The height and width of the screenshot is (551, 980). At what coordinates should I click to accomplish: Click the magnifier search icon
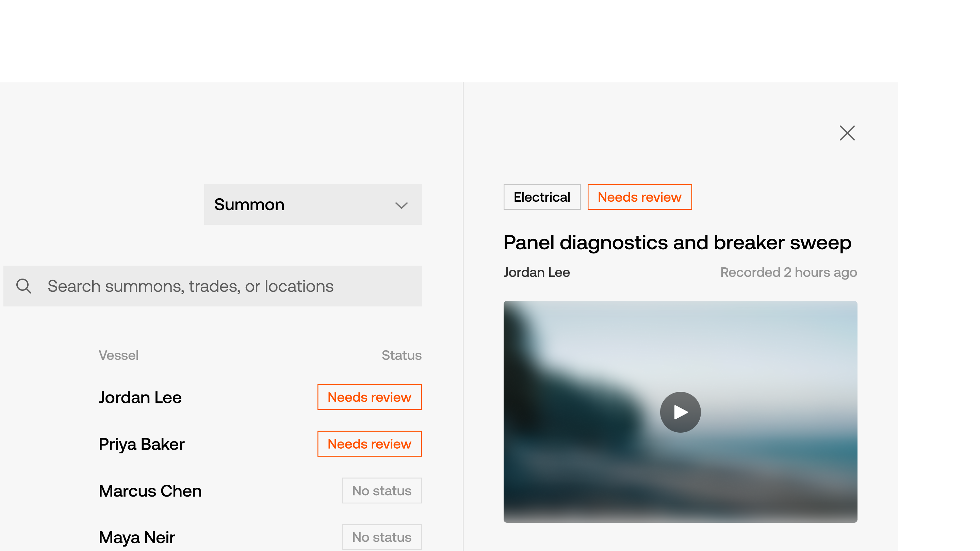coord(23,286)
